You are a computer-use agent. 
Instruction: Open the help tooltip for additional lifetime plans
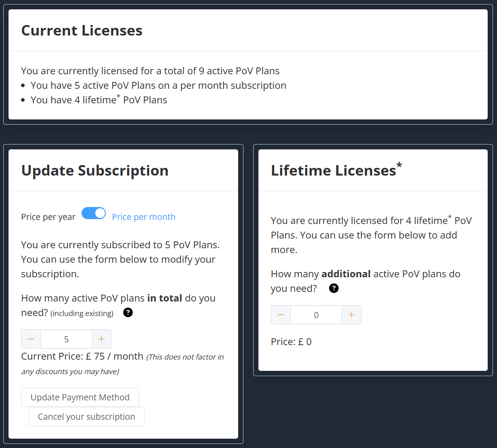tap(334, 288)
